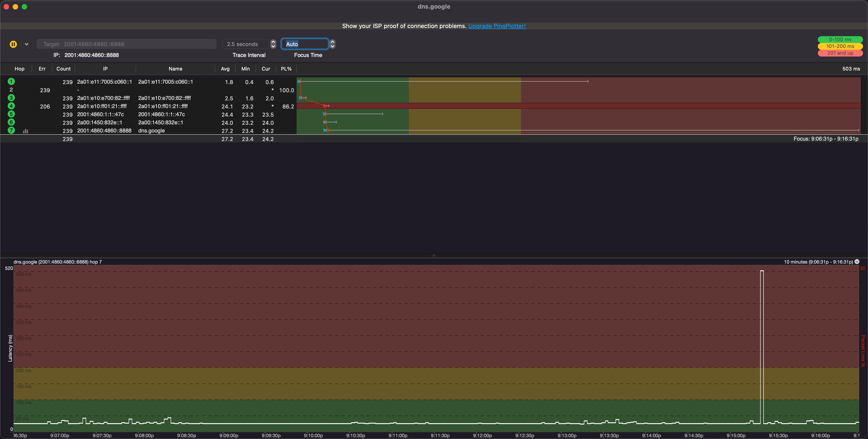Click the Avg column header
Image resolution: width=868 pixels, height=439 pixels.
tap(225, 69)
